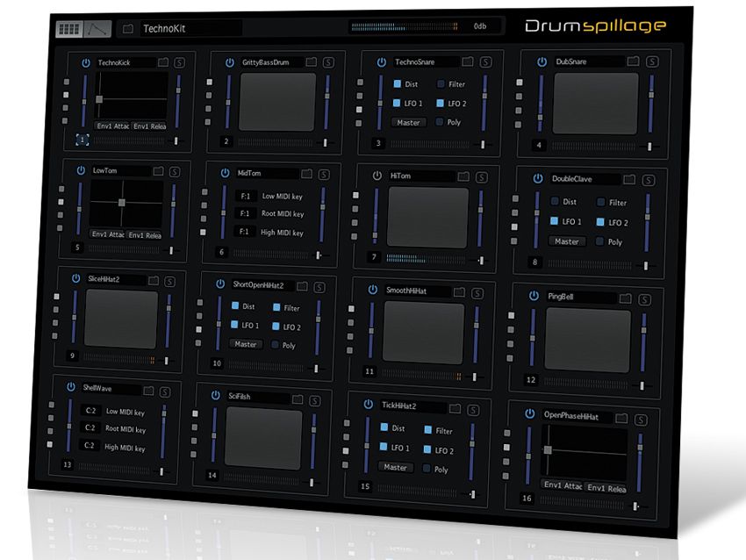Image resolution: width=746 pixels, height=560 pixels.
Task: Select the envelope curve view icon
Action: (x=97, y=28)
